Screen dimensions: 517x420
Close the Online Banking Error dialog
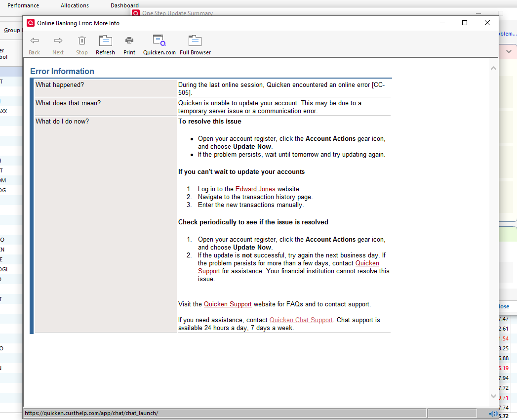487,23
